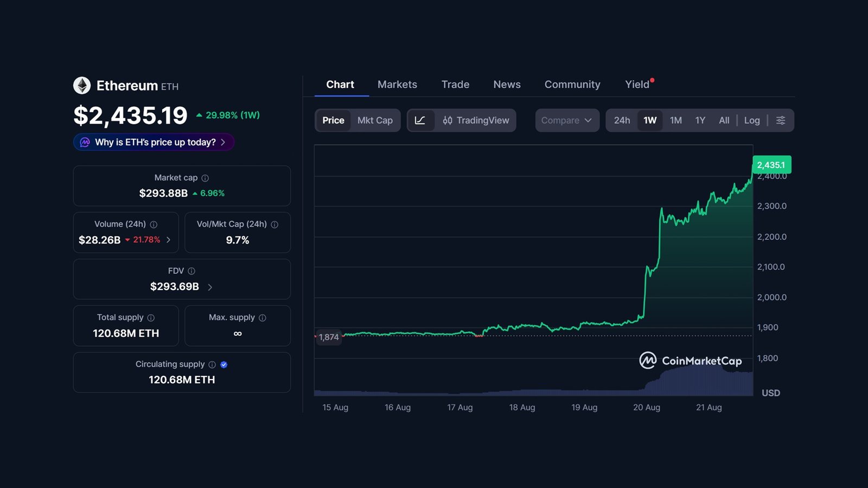
Task: Click the USD currency label on chart
Action: click(x=770, y=393)
